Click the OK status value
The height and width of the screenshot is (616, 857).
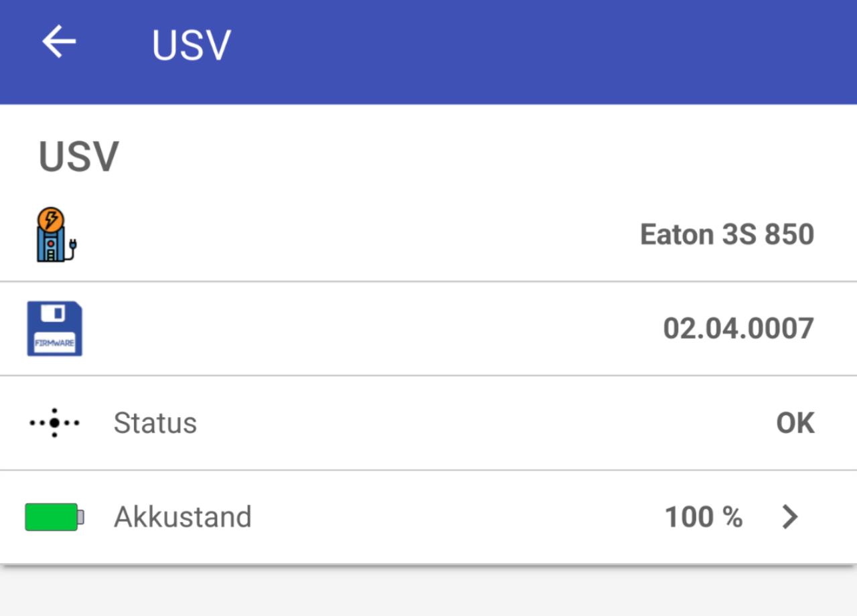click(x=795, y=423)
